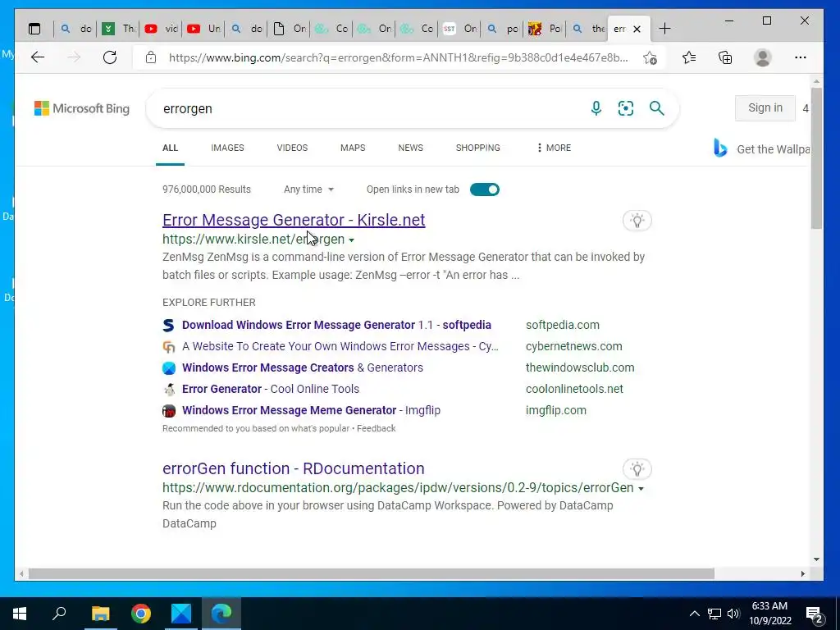This screenshot has height=630, width=840.
Task: Click '976,000,000 Results' count text
Action: pos(206,189)
